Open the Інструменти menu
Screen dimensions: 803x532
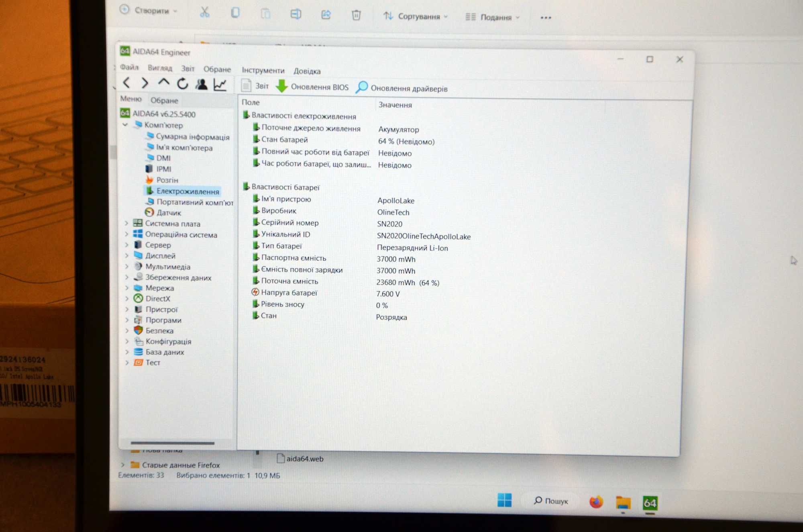pyautogui.click(x=263, y=70)
